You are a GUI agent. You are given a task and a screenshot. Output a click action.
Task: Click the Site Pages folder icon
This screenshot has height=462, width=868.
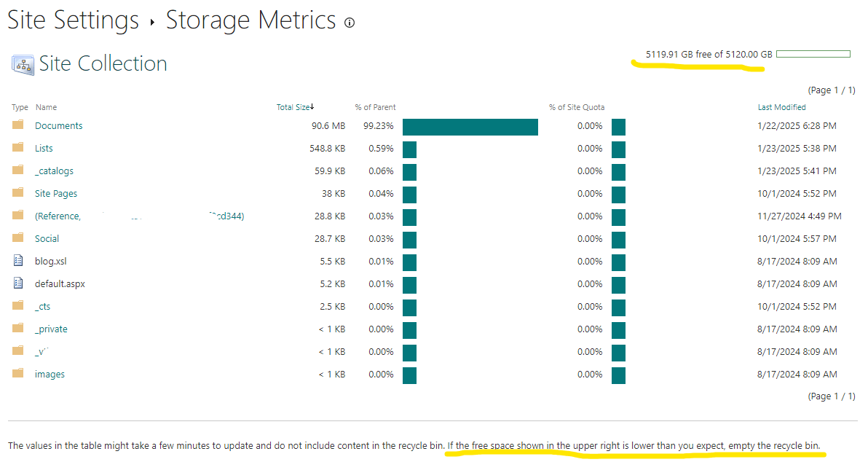pos(18,192)
